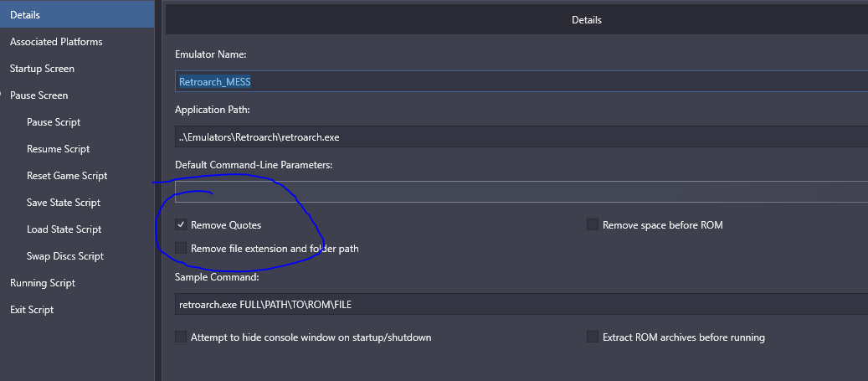Select the Pause Script entry
The width and height of the screenshot is (868, 381).
coord(54,122)
